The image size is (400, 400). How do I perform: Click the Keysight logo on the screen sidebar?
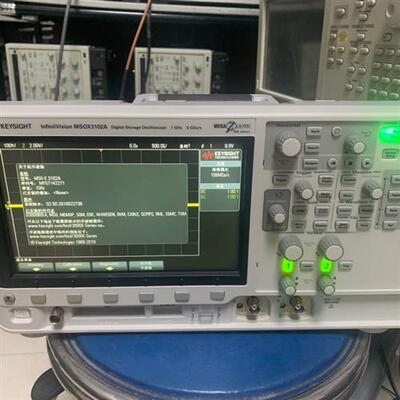[220, 155]
